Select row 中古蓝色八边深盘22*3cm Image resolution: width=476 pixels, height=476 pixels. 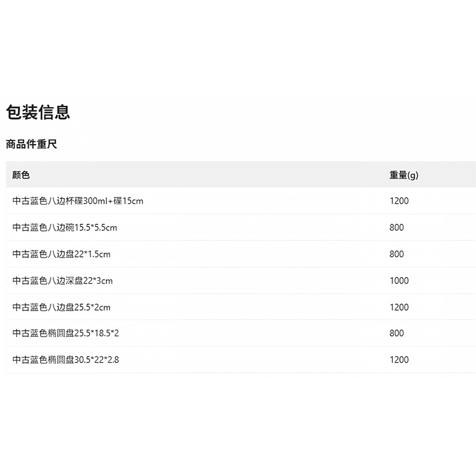(x=241, y=280)
